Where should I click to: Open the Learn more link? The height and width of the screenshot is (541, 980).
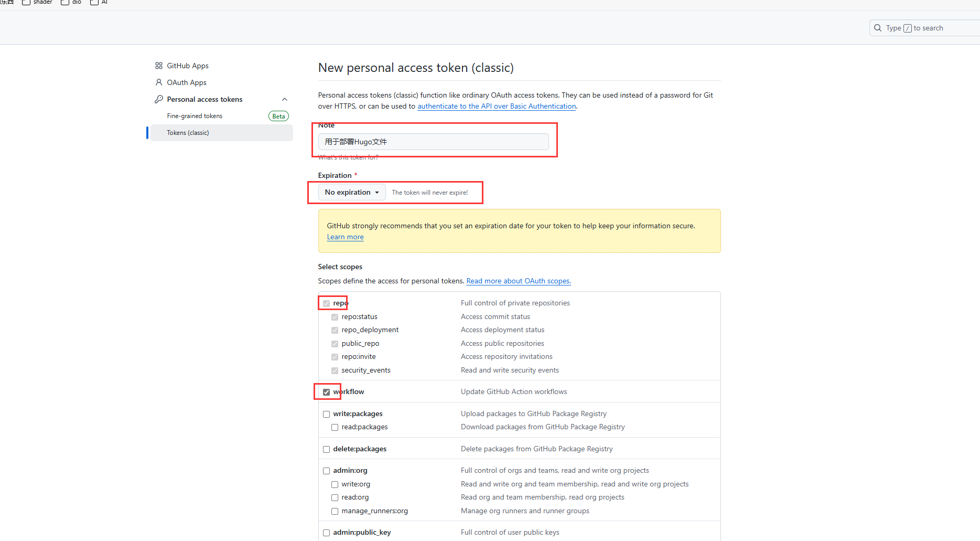click(345, 237)
